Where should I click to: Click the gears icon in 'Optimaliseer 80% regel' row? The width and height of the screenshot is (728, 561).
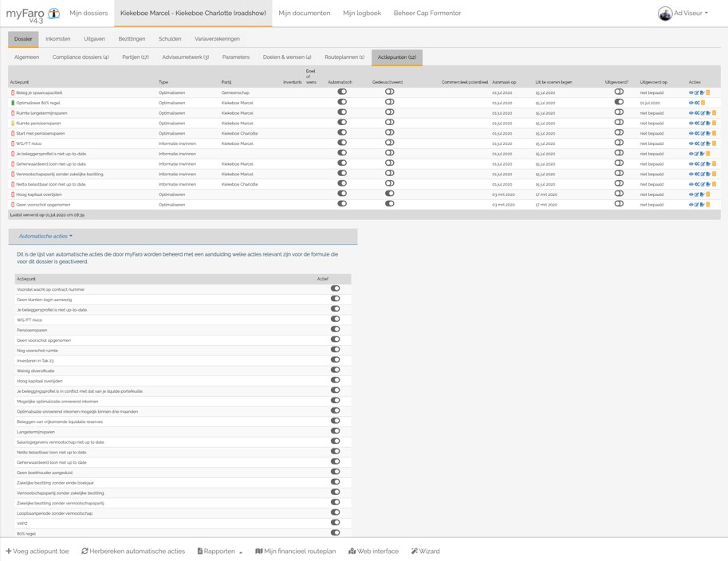tap(697, 103)
